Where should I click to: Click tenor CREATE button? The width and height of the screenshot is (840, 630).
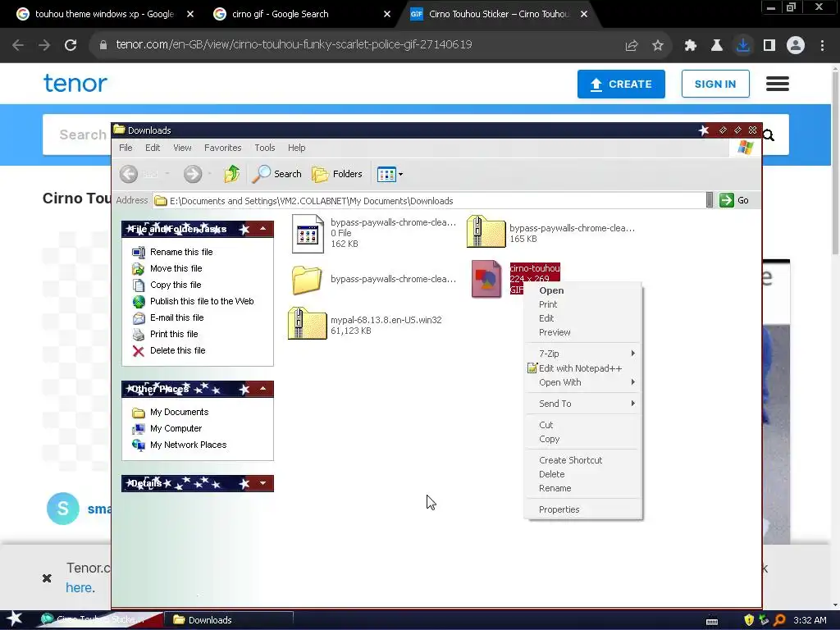pos(621,84)
